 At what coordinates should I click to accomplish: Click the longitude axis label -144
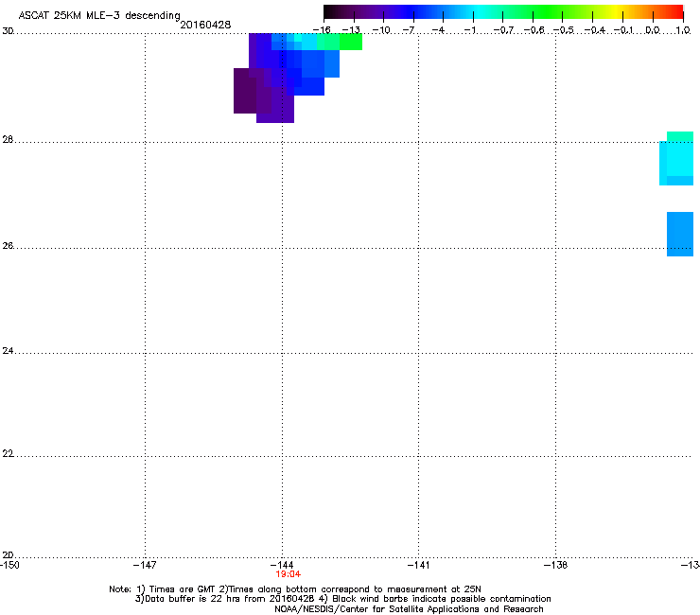click(282, 565)
